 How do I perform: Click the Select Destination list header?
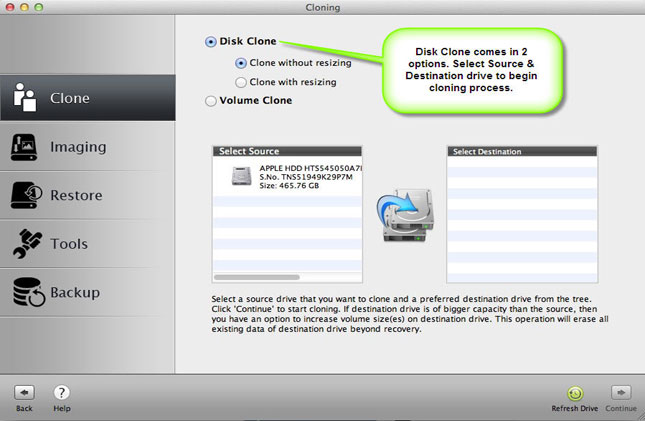tap(522, 151)
